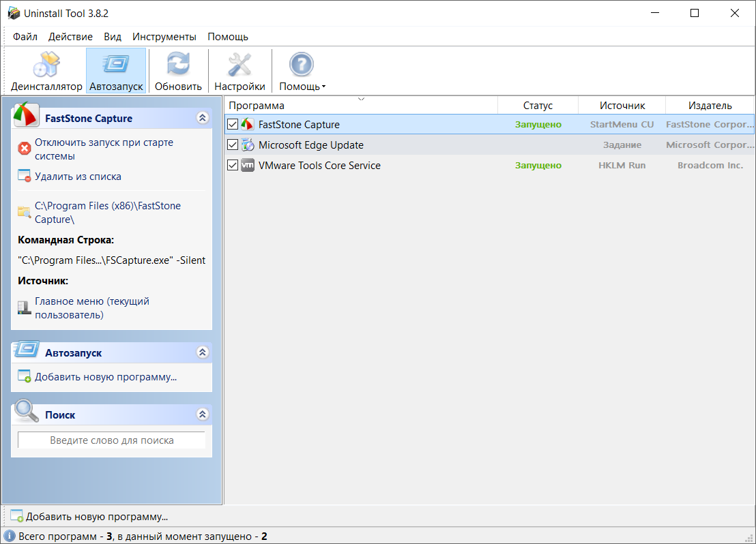Click the Broadcom Inc. publisher cell
Image resolution: width=756 pixels, height=544 pixels.
[x=710, y=165]
